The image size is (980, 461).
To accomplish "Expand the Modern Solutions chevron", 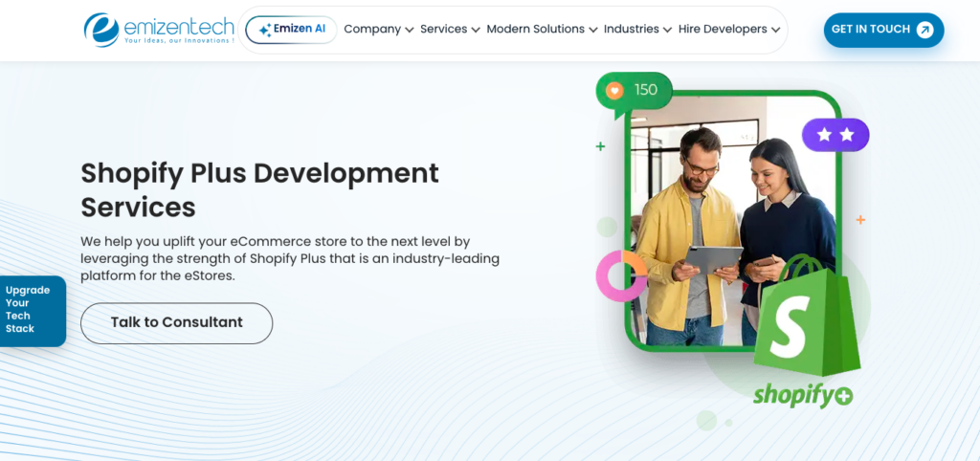I will [x=593, y=30].
